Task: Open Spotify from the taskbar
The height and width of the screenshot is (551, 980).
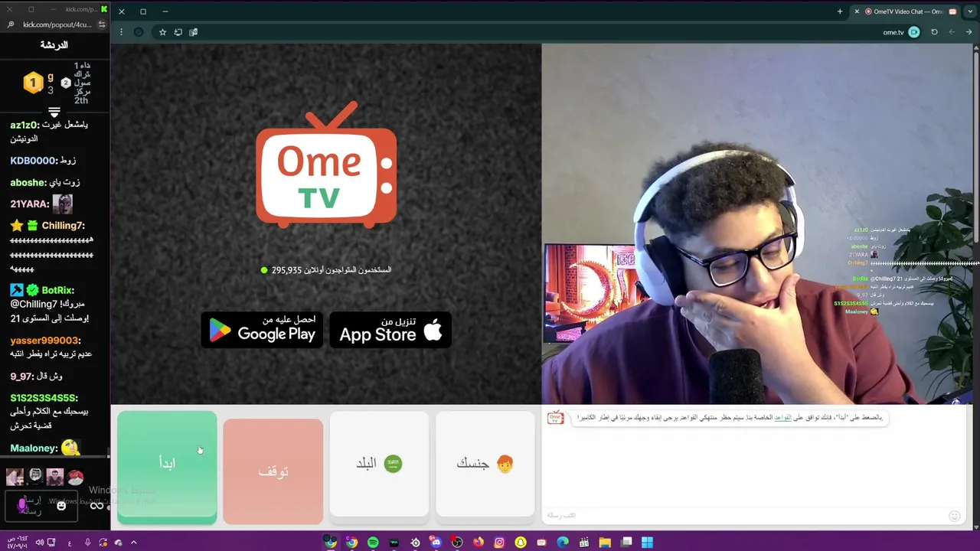Action: coord(373,543)
